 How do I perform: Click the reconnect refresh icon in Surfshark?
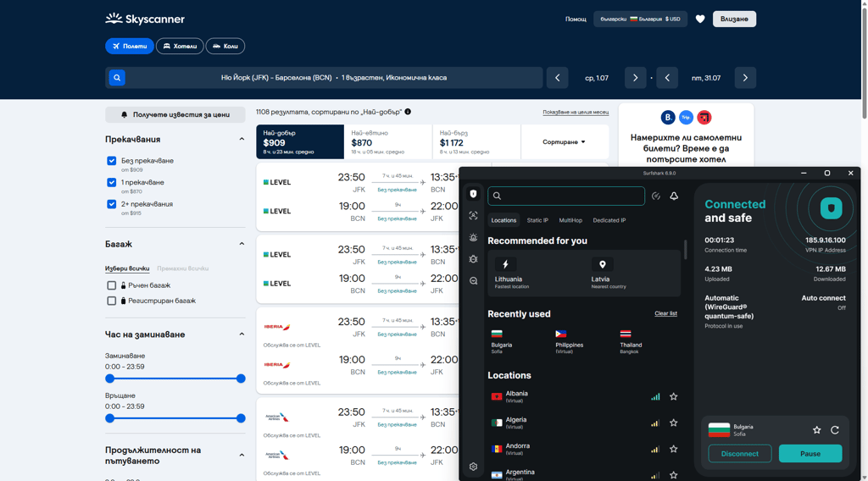[x=835, y=429]
